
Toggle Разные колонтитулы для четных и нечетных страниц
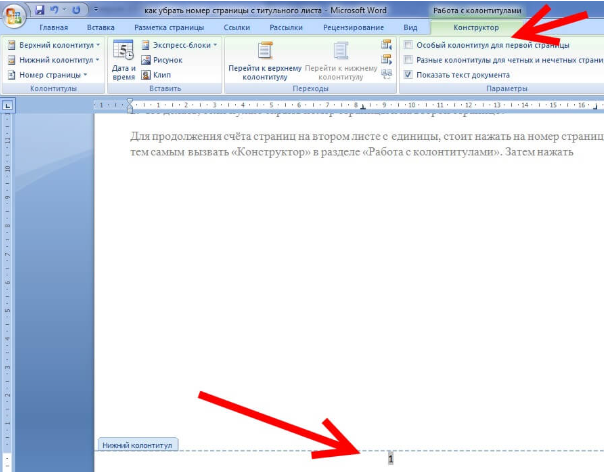point(408,60)
